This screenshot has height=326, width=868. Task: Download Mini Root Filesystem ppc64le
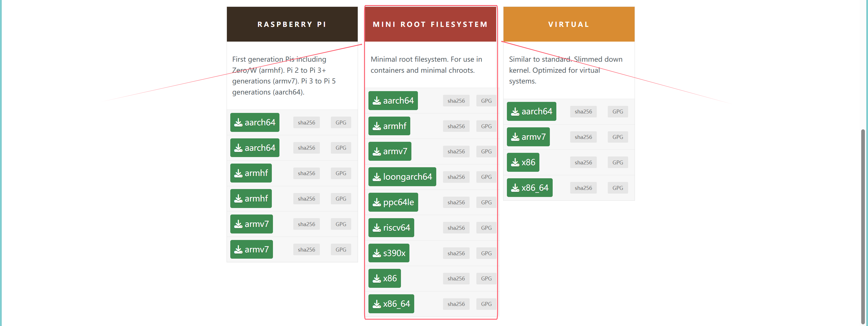393,202
